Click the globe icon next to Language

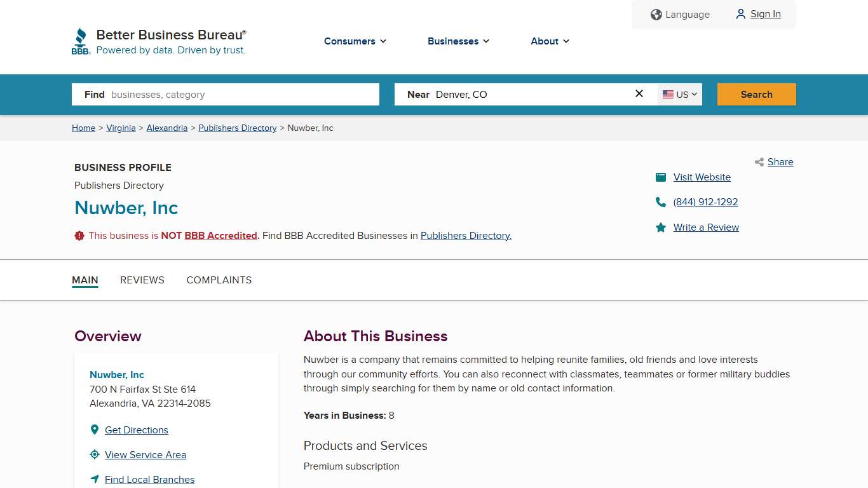(656, 14)
